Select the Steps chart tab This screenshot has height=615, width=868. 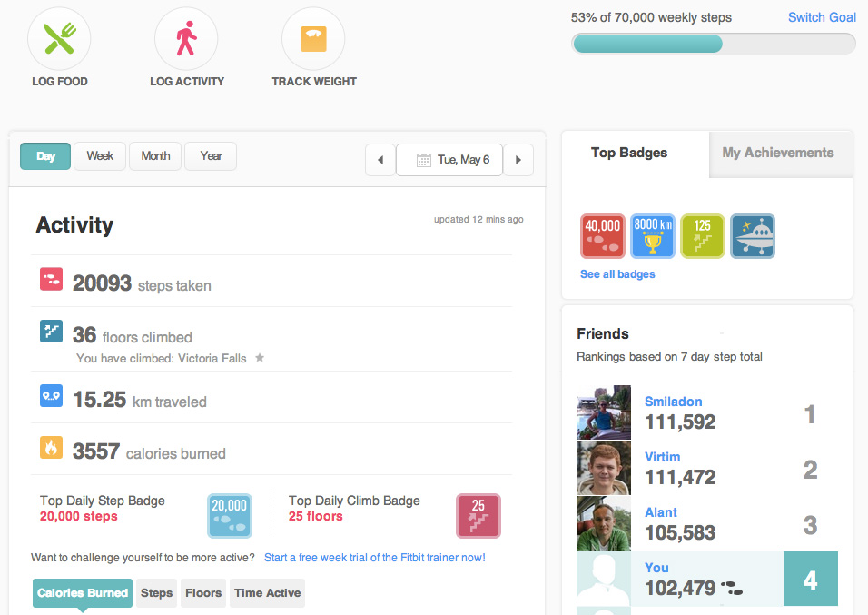click(x=157, y=593)
